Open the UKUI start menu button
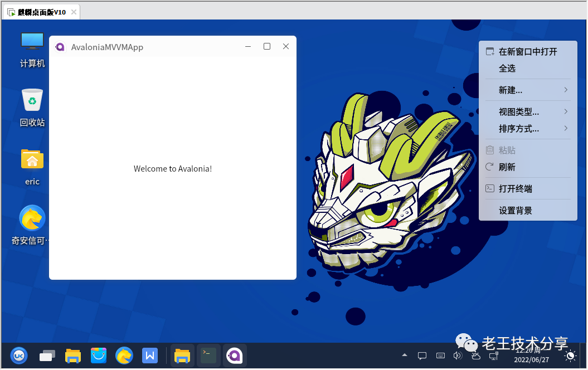Screen dimensions: 588x370 19,356
